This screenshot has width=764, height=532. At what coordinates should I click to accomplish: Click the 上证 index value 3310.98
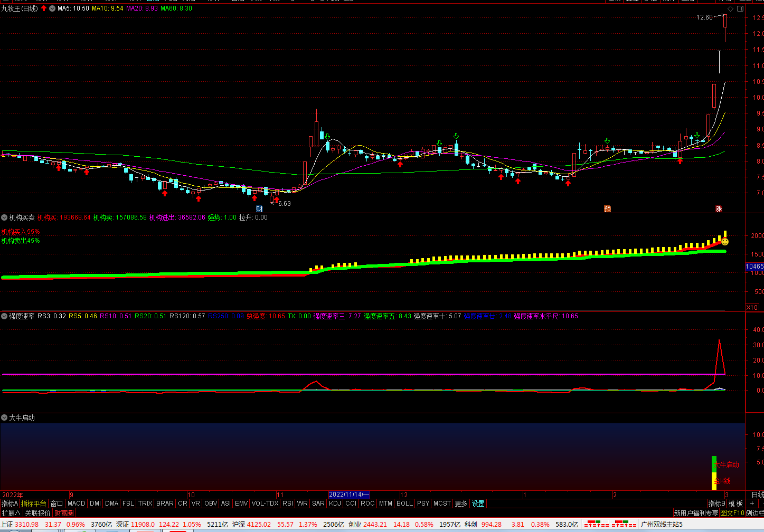[x=26, y=524]
